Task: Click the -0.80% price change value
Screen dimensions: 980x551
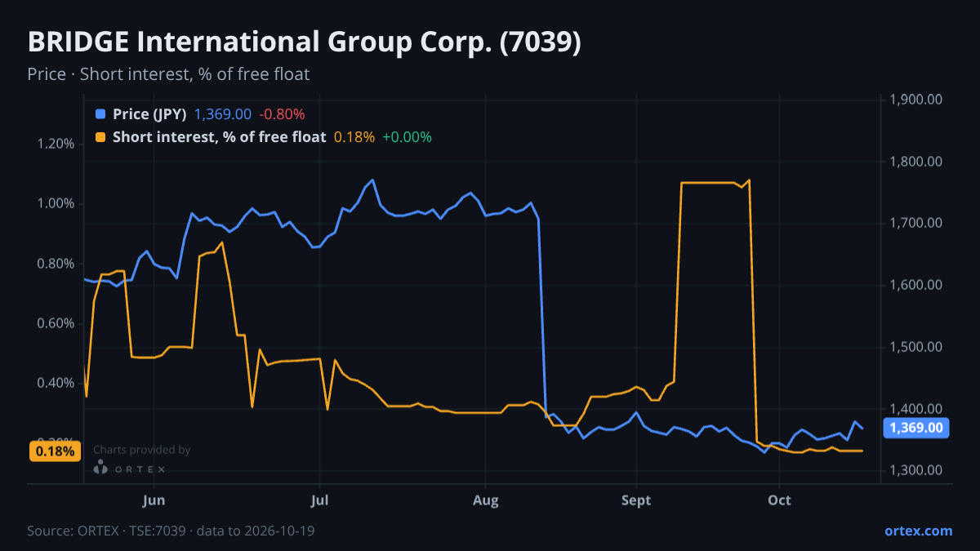Action: pyautogui.click(x=282, y=114)
